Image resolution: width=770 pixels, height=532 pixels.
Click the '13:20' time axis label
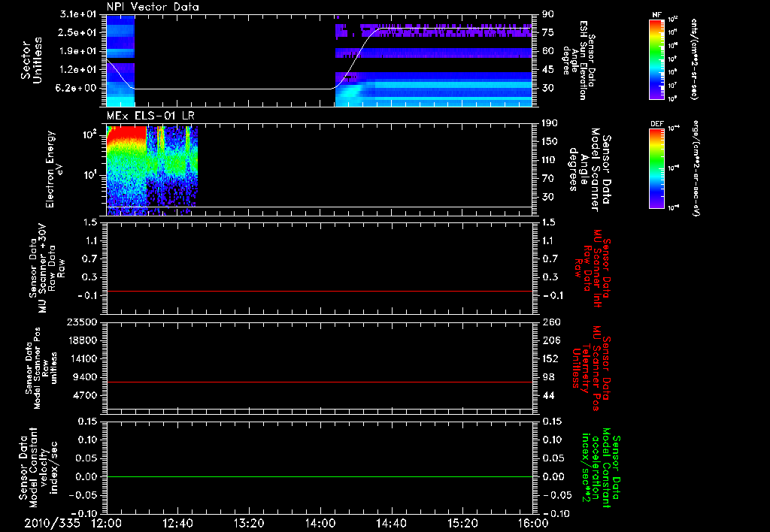[249, 523]
